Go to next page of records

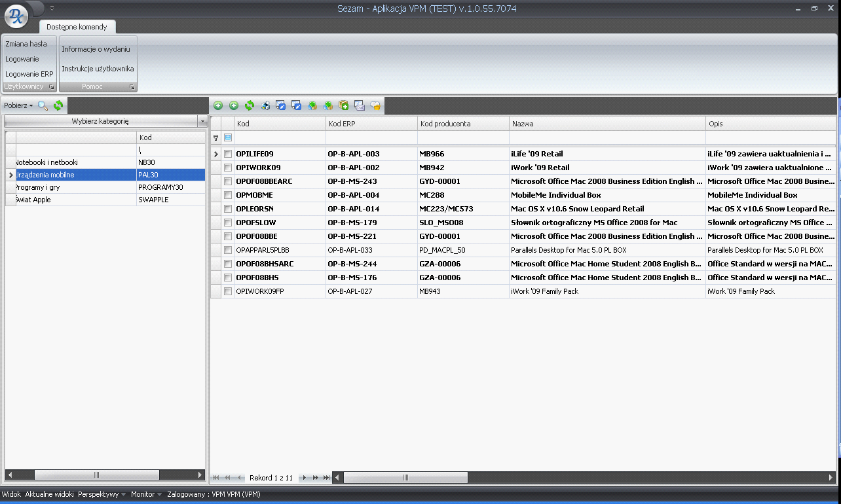315,478
